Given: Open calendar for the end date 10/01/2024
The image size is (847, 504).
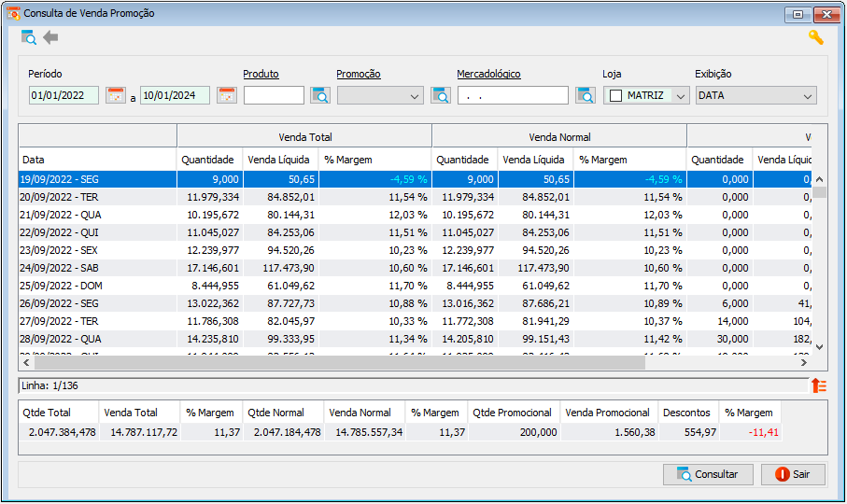Looking at the screenshot, I should click(x=227, y=95).
